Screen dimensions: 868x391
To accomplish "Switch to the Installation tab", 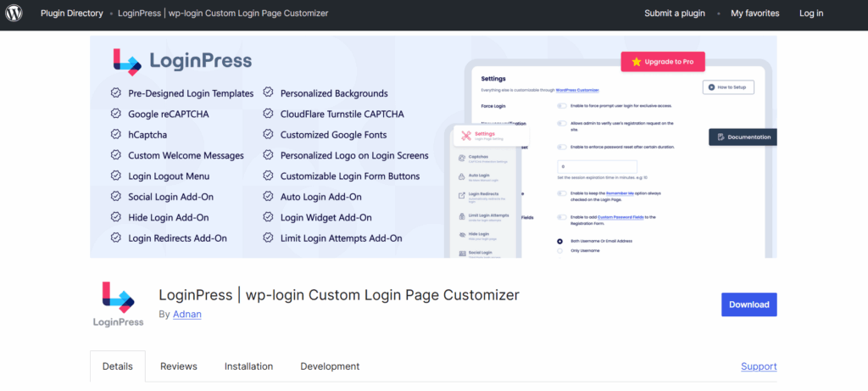I will click(x=248, y=366).
